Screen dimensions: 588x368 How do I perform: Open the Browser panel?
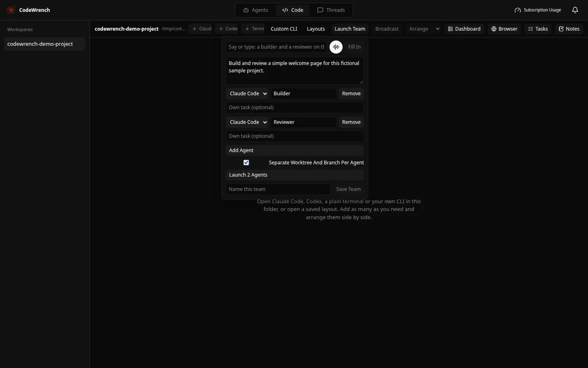[x=504, y=29]
